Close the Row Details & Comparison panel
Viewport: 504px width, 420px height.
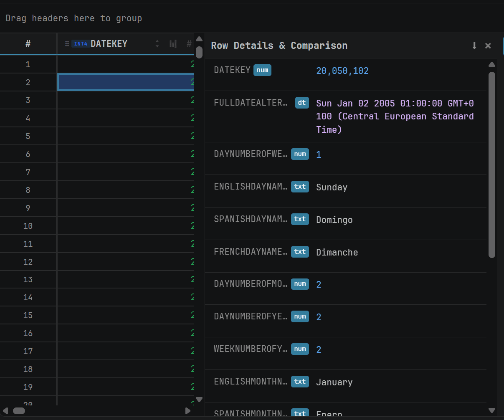coord(488,46)
